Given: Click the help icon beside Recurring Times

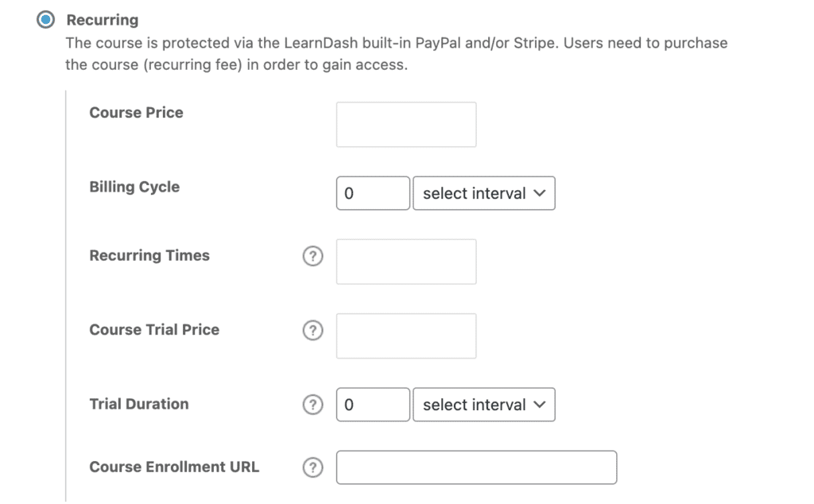Looking at the screenshot, I should pyautogui.click(x=312, y=256).
